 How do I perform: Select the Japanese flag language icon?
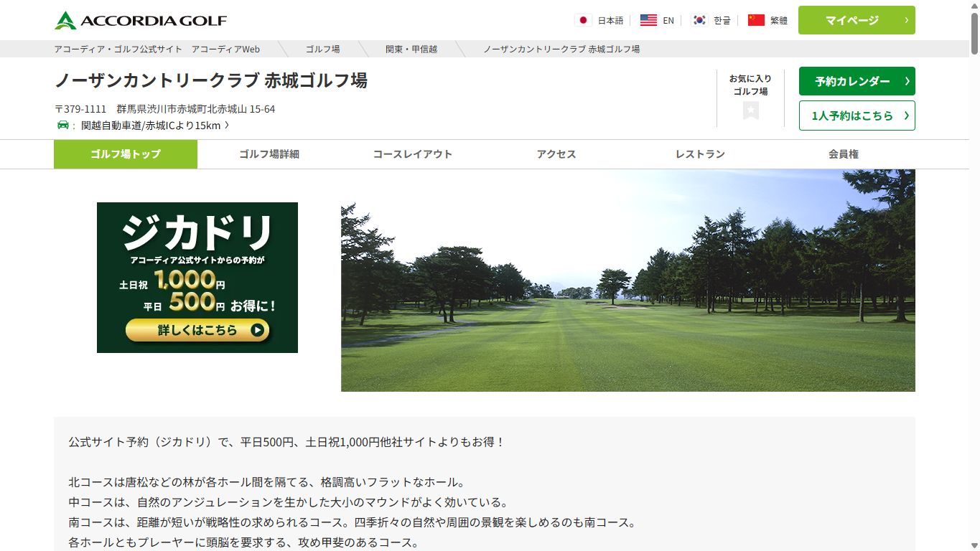coord(583,20)
